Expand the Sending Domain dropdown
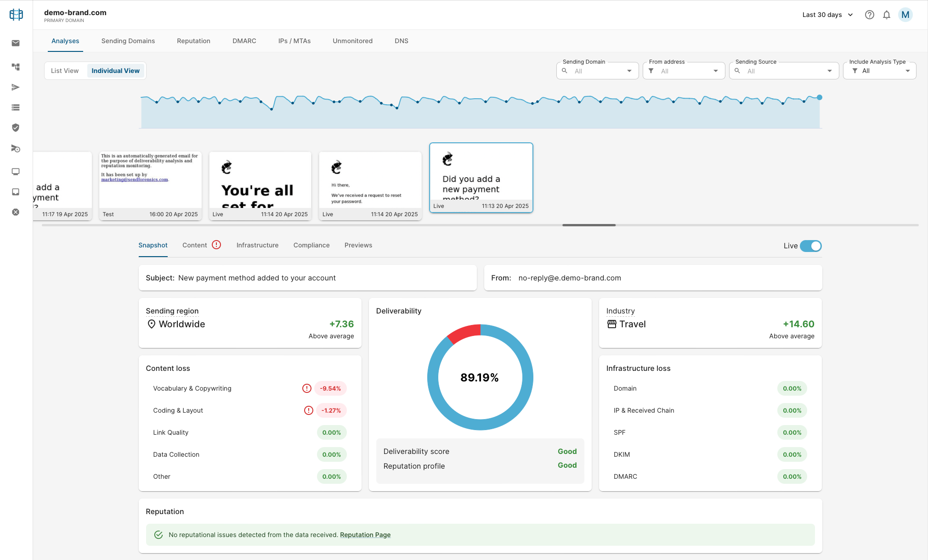The width and height of the screenshot is (928, 560). click(x=629, y=71)
